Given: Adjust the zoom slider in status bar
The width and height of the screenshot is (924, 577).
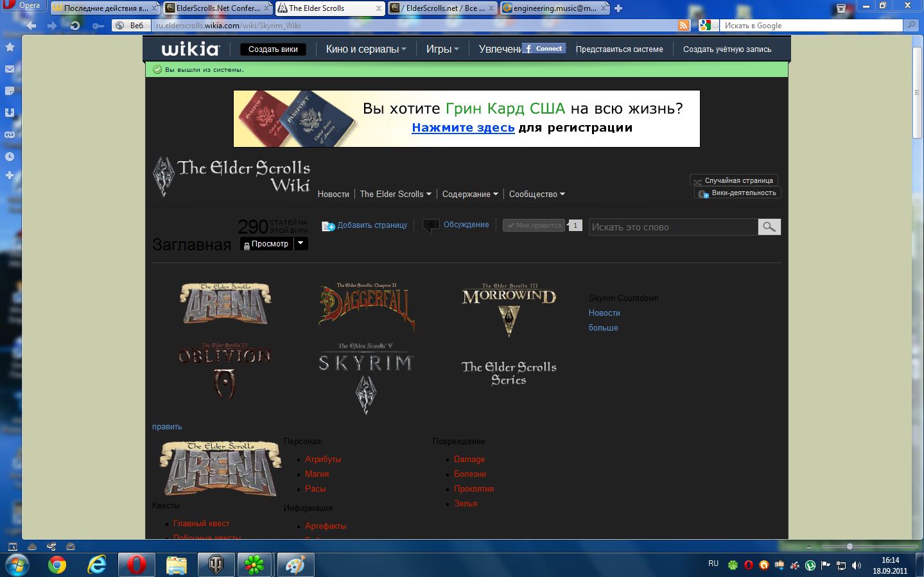Looking at the screenshot, I should pos(850,547).
